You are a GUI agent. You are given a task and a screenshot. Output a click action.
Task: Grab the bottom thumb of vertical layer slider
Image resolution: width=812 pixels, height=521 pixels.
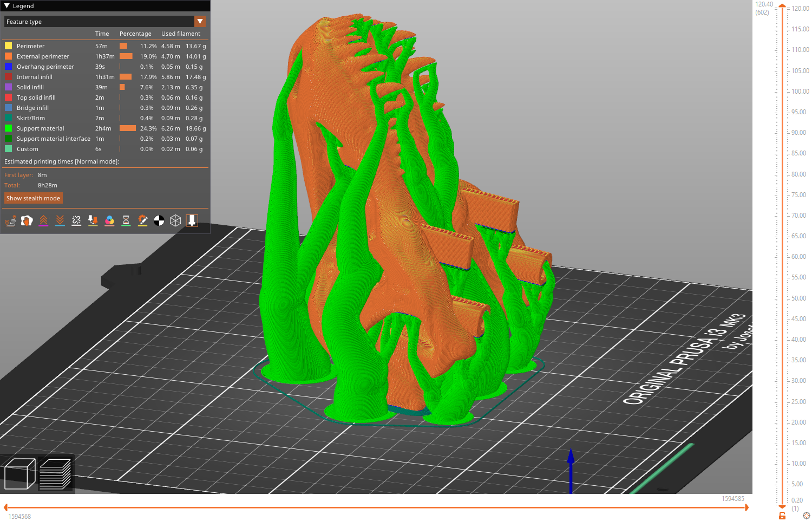[x=782, y=506]
